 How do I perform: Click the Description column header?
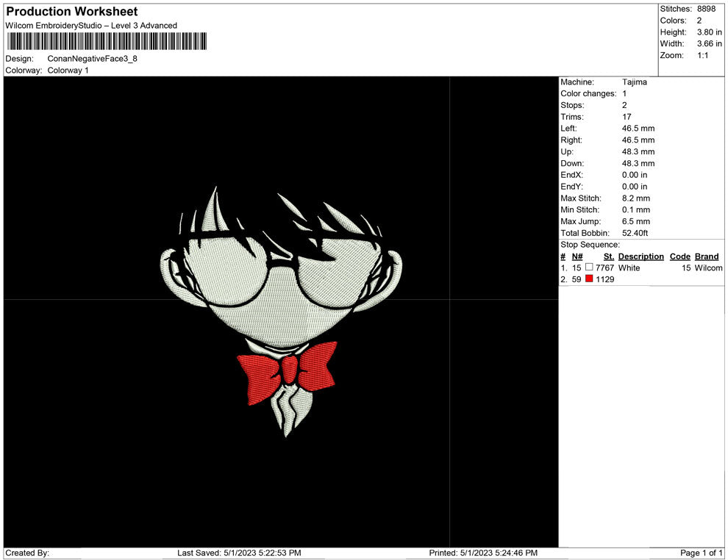(640, 256)
